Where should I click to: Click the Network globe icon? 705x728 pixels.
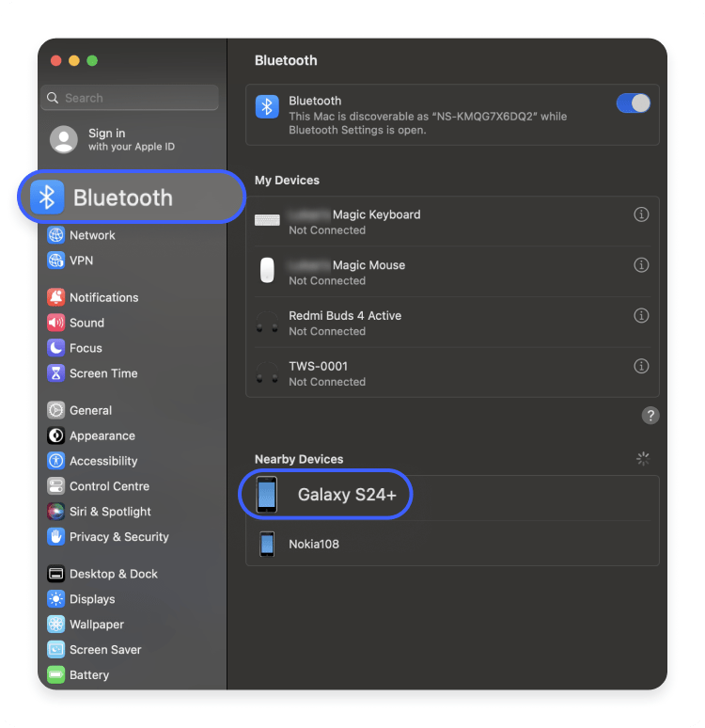[55, 235]
